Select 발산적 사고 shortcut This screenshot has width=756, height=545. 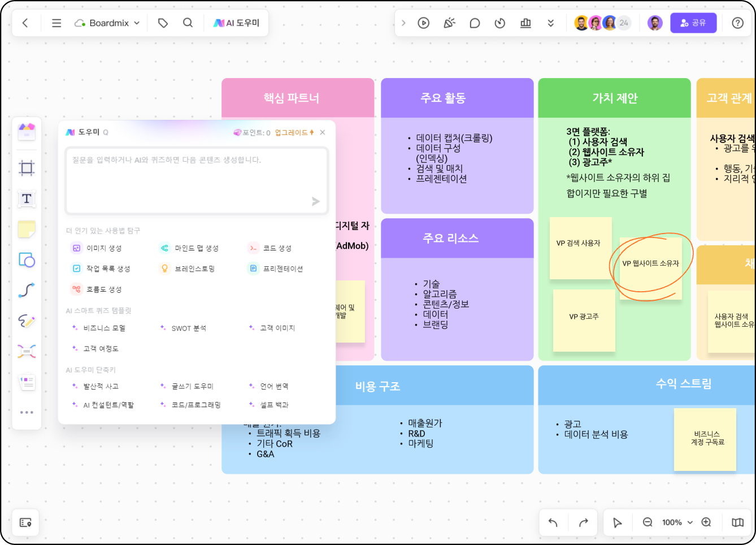[95, 386]
